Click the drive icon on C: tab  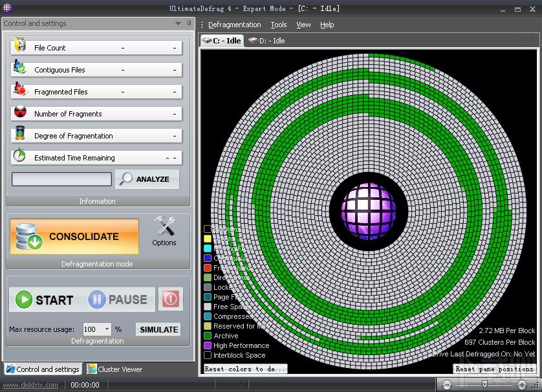(207, 41)
